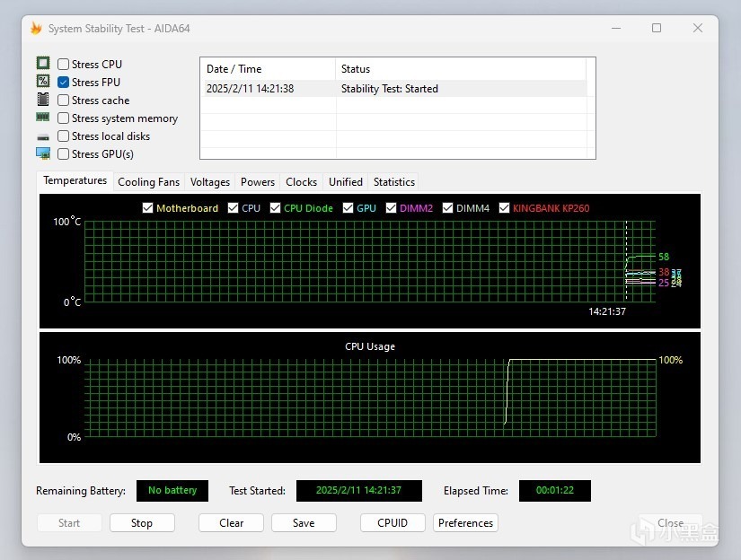Click the CPU chip icon beside Stress CPU

[43, 63]
